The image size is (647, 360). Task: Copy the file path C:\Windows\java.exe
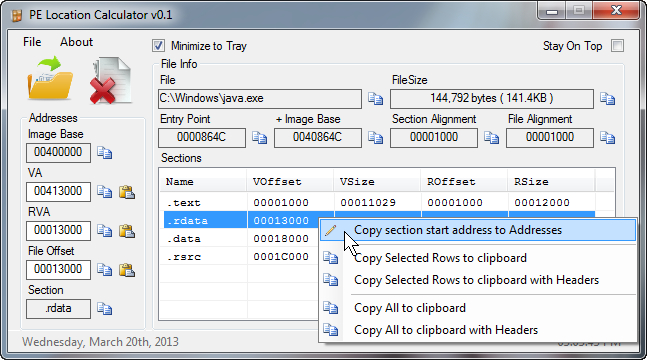[375, 99]
